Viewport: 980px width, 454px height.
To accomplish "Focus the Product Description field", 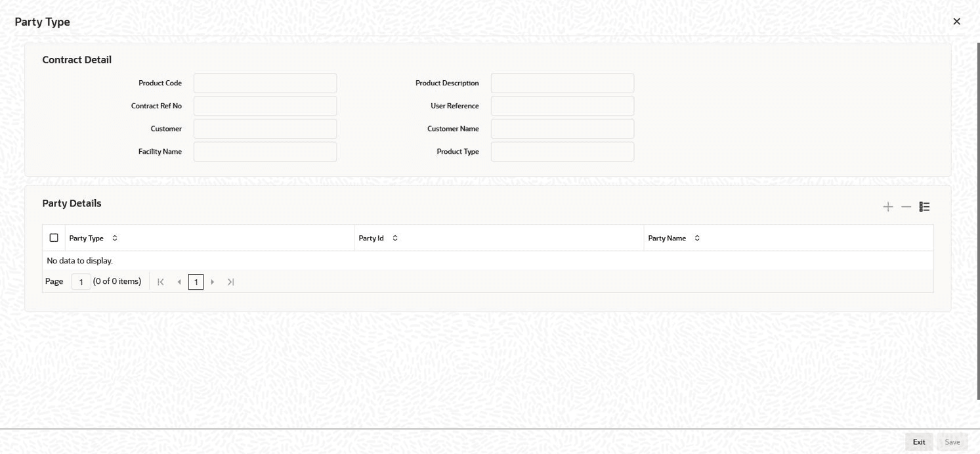I will click(563, 83).
